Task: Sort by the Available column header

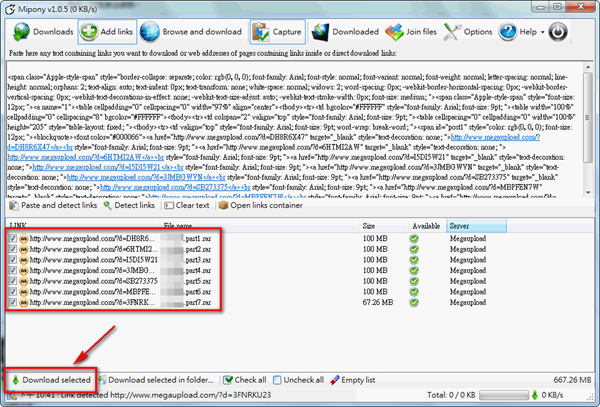Action: [427, 226]
